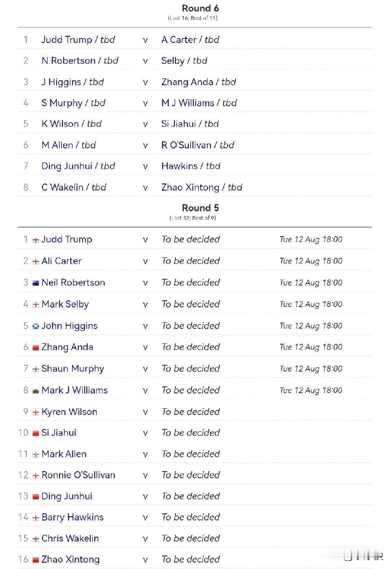Open Kyren Wilson player page
Image resolution: width=392 pixels, height=569 pixels.
click(x=69, y=412)
